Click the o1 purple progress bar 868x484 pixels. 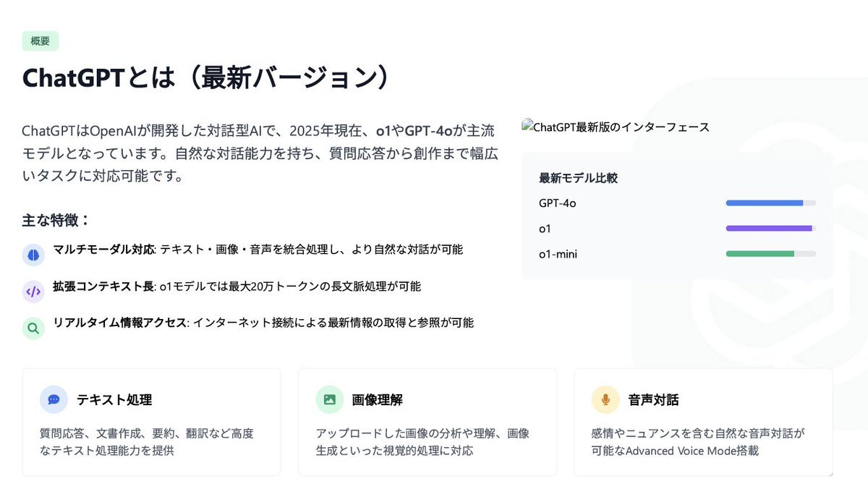point(771,229)
